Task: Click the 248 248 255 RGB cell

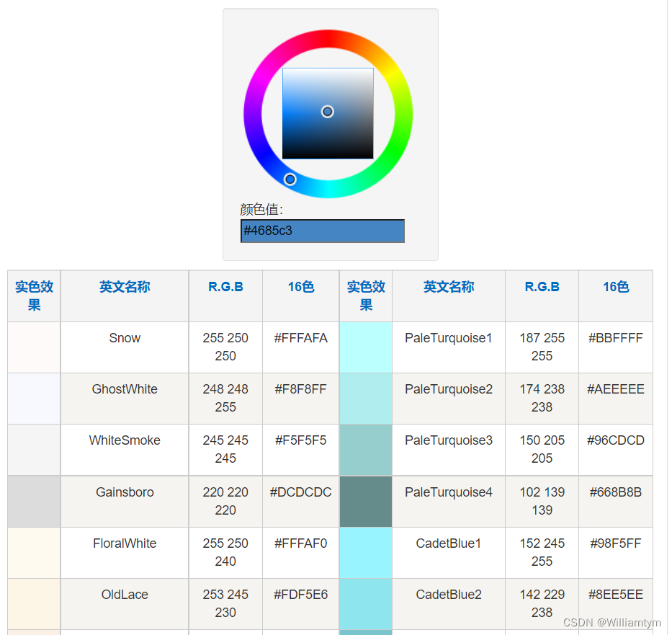Action: tap(225, 399)
